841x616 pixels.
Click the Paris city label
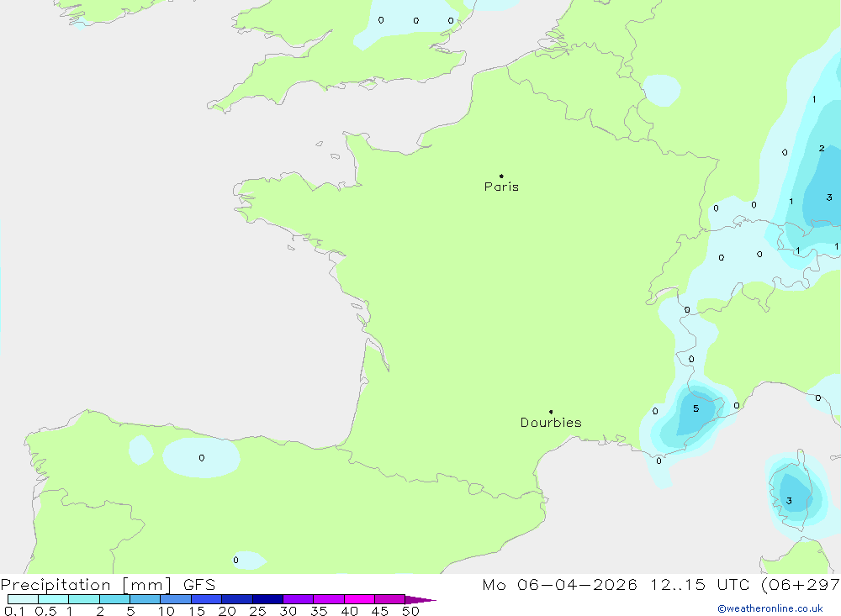click(501, 187)
